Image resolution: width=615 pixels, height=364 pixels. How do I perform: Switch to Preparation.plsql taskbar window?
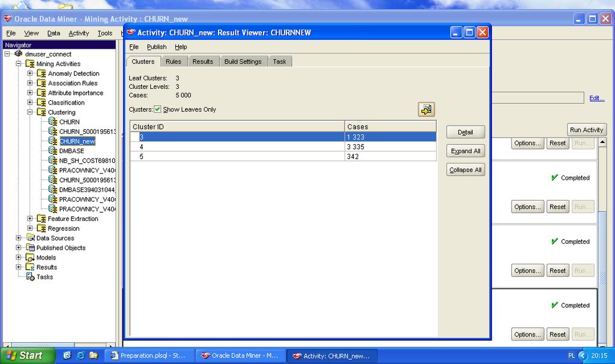[150, 356]
